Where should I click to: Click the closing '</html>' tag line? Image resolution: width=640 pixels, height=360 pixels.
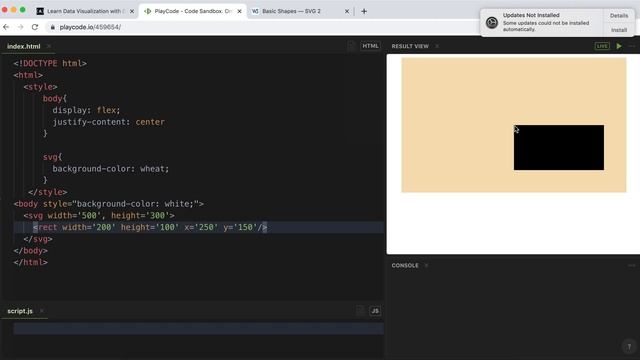coord(31,262)
